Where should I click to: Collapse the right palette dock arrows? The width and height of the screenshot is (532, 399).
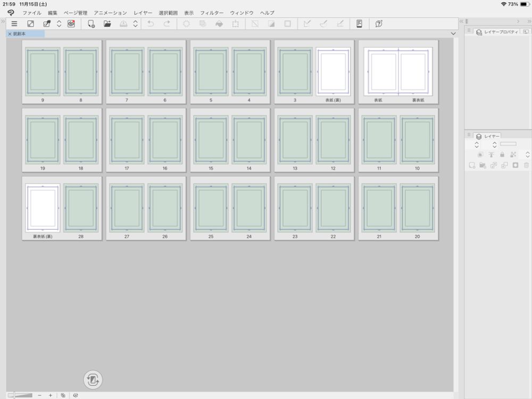[529, 21]
